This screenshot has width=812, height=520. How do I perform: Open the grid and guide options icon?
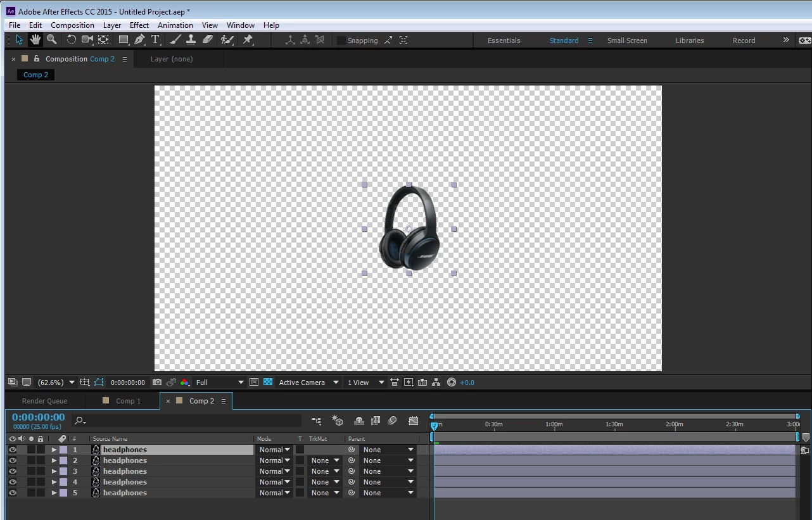(x=84, y=383)
